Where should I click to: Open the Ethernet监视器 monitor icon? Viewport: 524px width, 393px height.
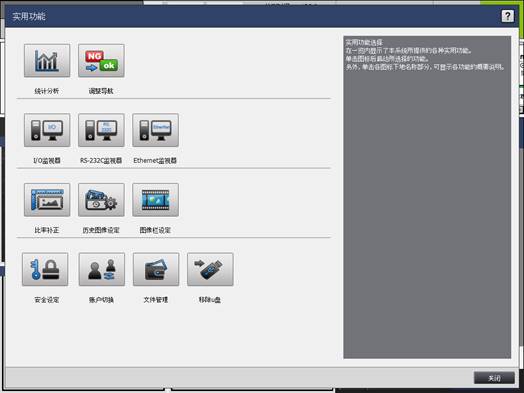pyautogui.click(x=155, y=130)
